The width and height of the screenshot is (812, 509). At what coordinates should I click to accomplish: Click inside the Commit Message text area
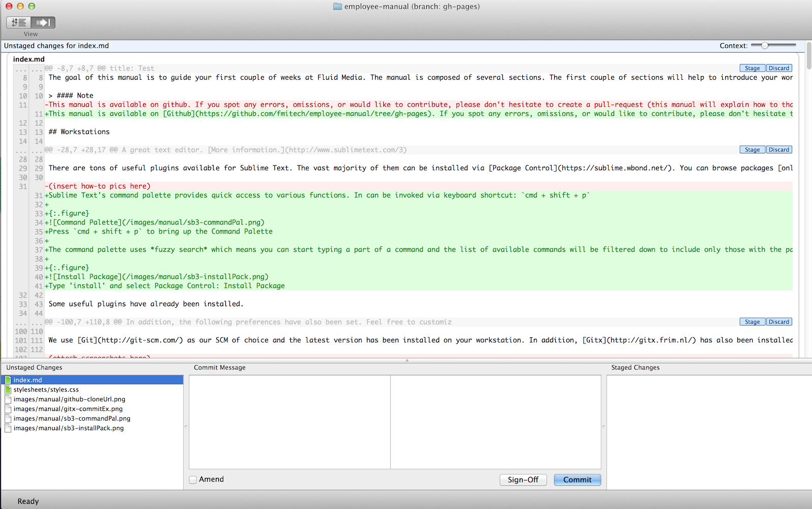click(289, 422)
